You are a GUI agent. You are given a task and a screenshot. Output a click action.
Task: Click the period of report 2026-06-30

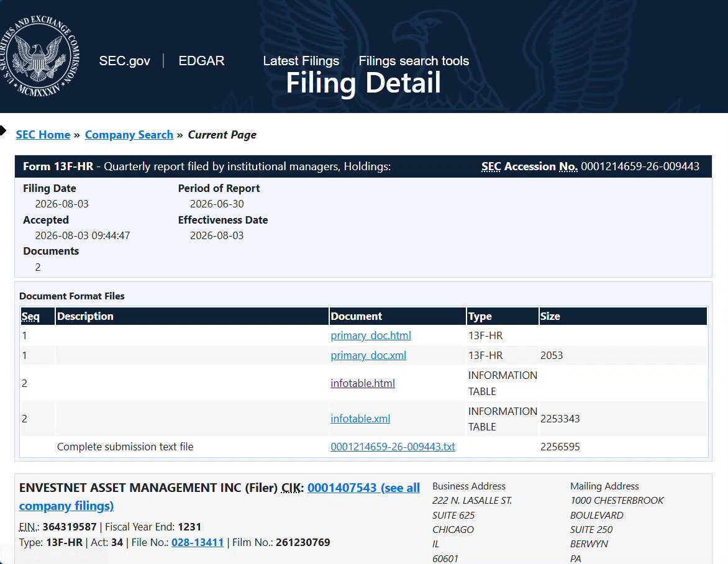coord(217,204)
